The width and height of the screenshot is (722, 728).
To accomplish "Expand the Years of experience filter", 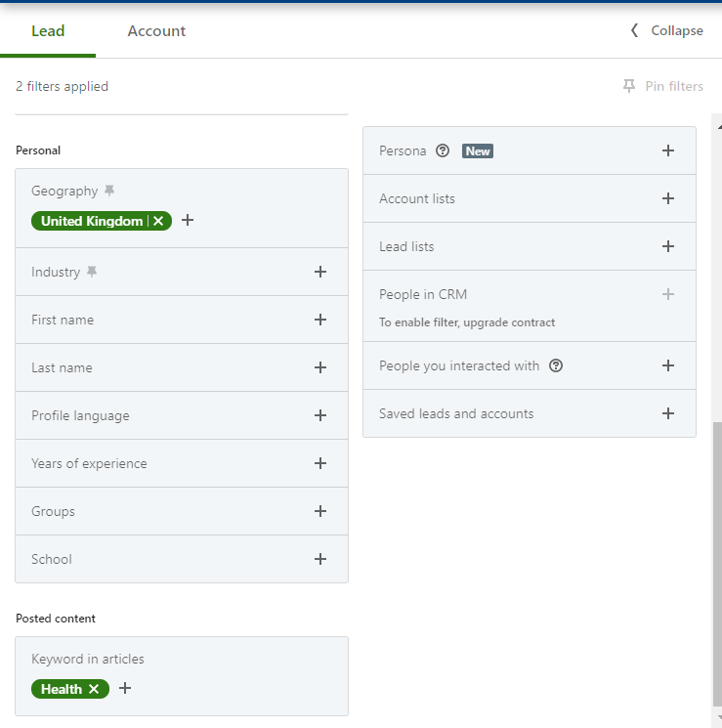I will pos(319,463).
